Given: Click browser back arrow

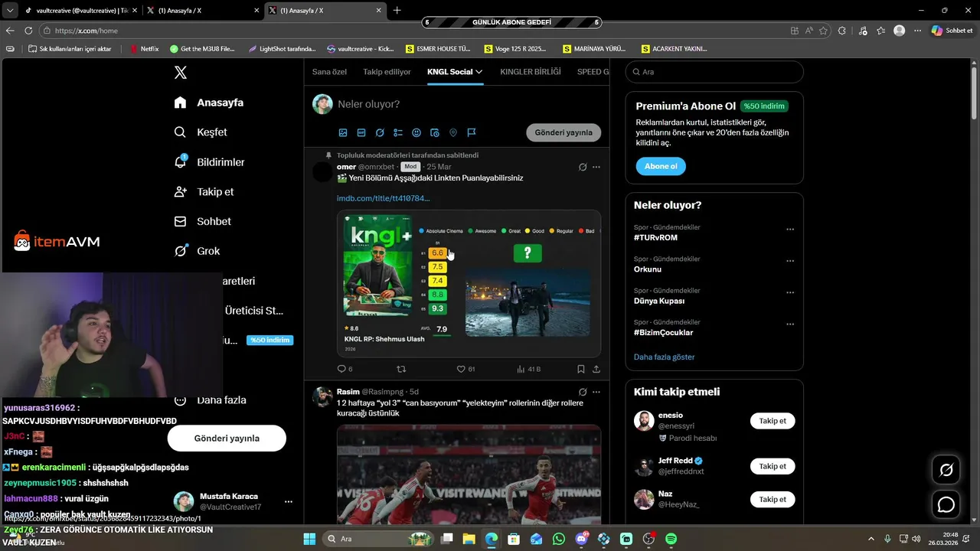Looking at the screenshot, I should tap(10, 31).
